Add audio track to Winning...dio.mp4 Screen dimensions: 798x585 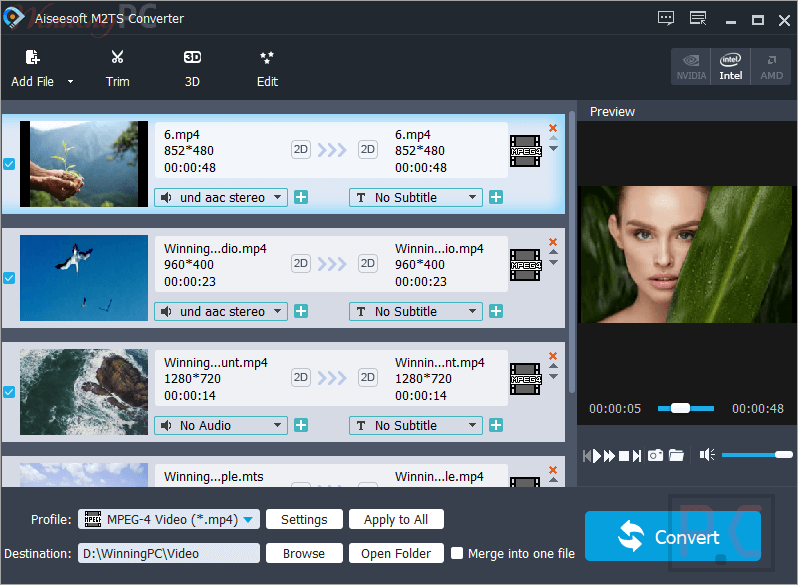click(x=301, y=312)
